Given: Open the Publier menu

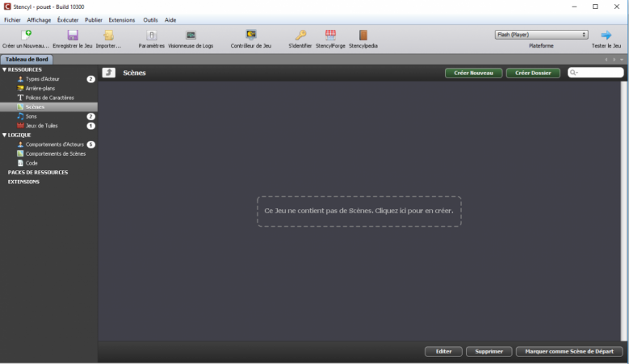Looking at the screenshot, I should (x=94, y=19).
